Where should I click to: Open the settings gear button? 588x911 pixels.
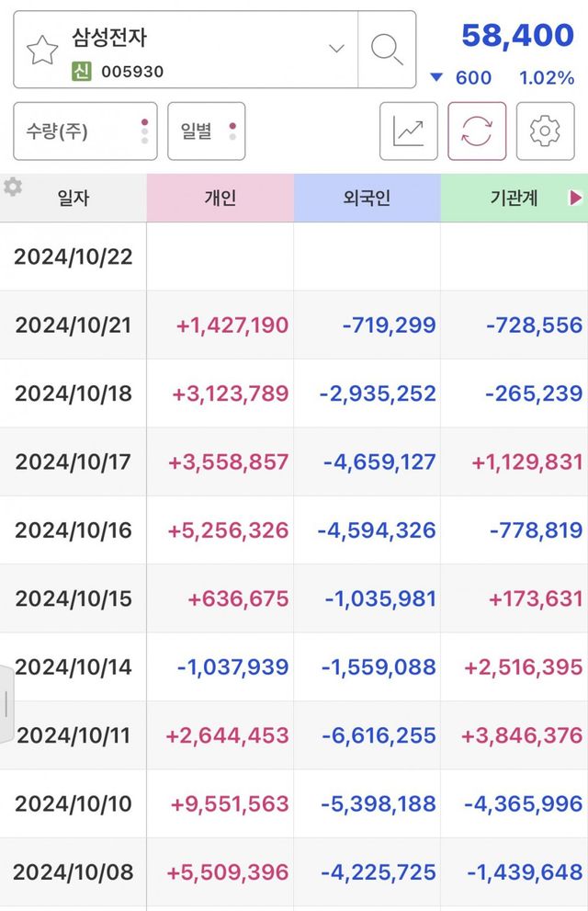point(545,131)
